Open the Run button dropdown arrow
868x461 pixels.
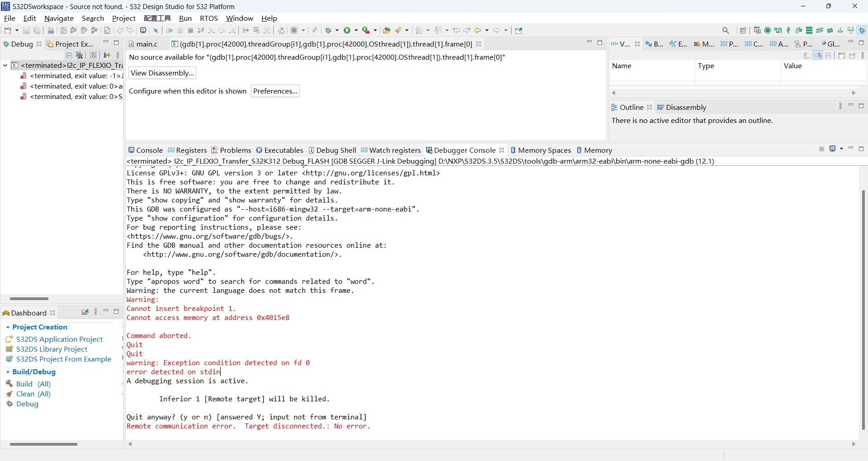click(x=356, y=30)
